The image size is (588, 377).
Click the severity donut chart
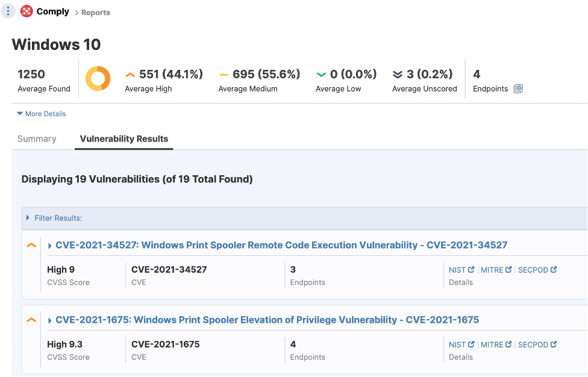(x=98, y=79)
